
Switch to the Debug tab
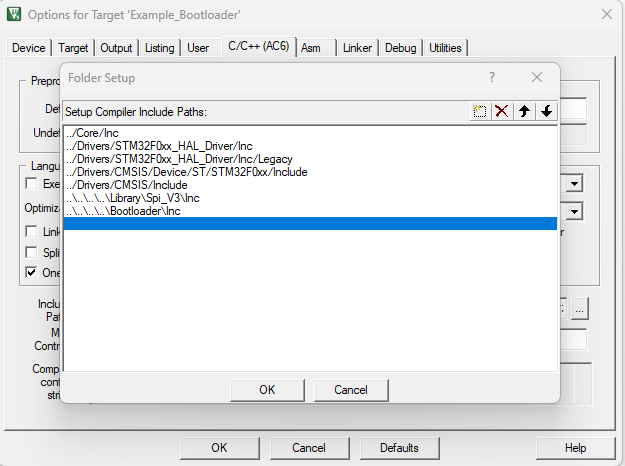point(400,48)
